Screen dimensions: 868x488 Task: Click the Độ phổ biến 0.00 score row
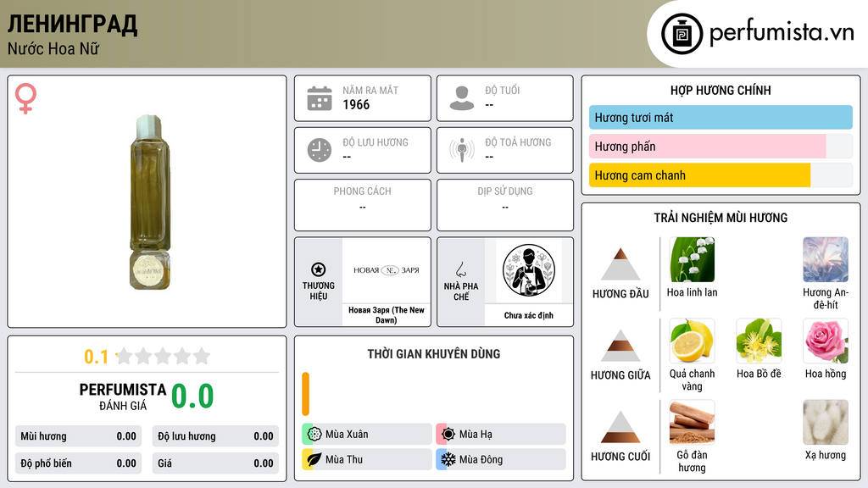coord(78,463)
